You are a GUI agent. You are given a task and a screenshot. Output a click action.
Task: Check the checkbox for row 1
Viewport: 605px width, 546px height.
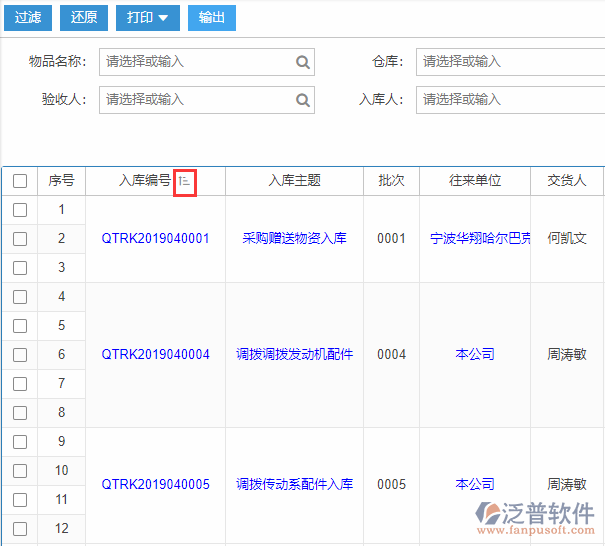(20, 210)
